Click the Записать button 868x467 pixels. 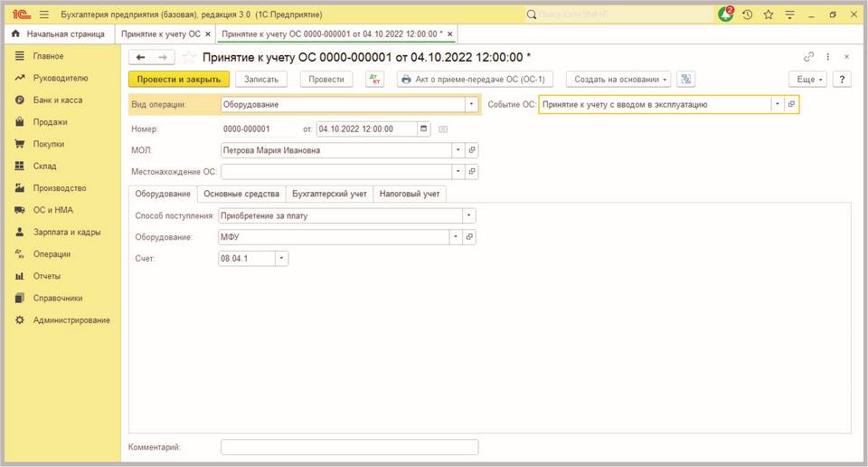pyautogui.click(x=261, y=80)
